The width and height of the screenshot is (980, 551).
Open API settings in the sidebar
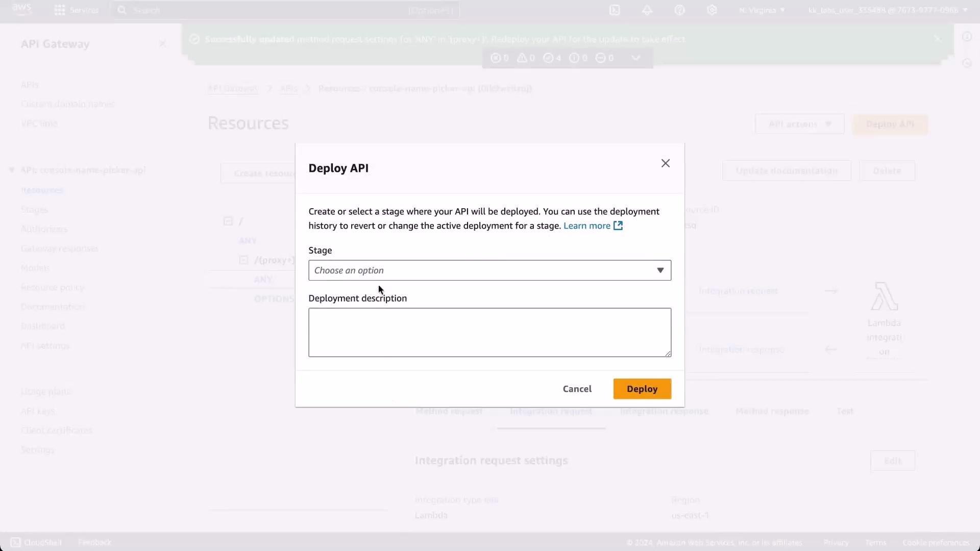45,345
